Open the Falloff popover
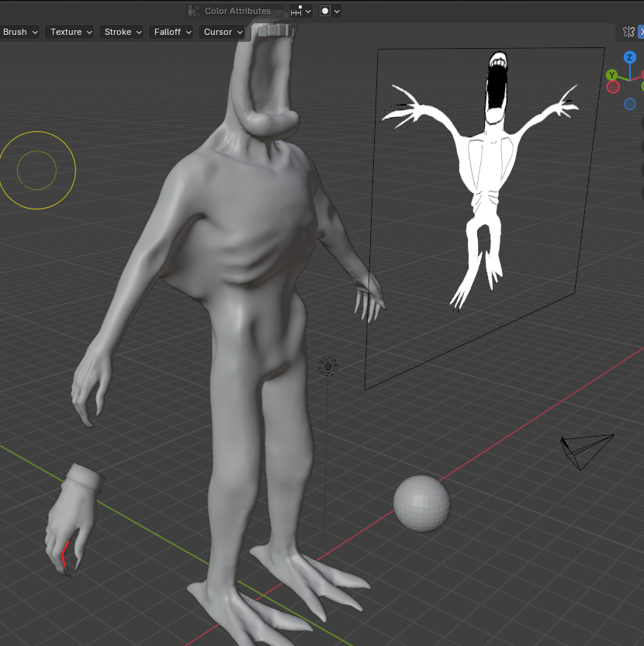Screen dimensions: 644x646 pyautogui.click(x=171, y=32)
